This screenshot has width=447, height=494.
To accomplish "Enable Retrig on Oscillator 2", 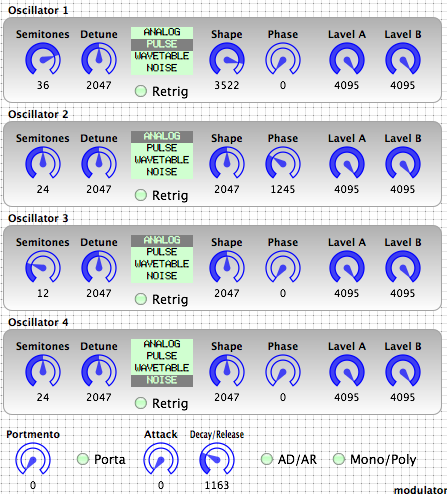I will [x=141, y=195].
